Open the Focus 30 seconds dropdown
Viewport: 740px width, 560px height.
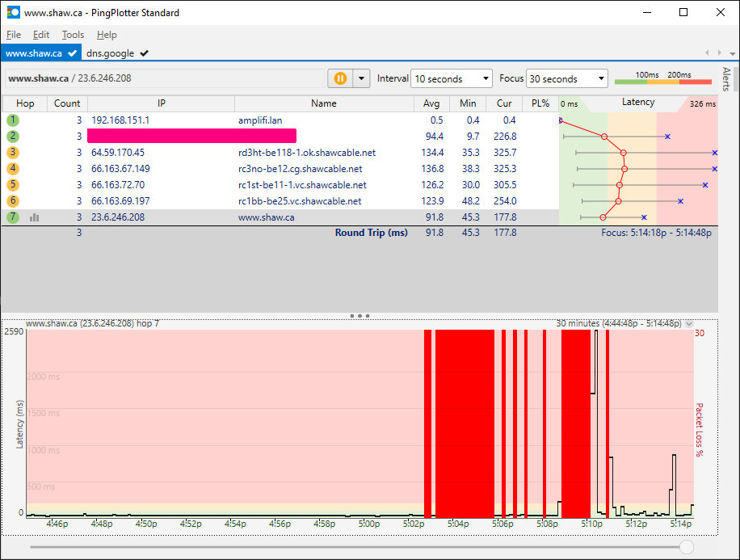point(567,78)
